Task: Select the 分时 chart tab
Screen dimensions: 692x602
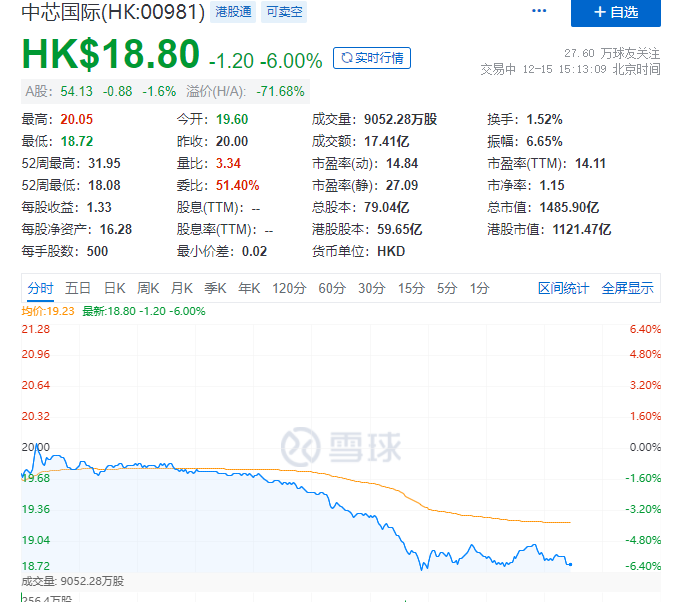Action: 40,288
